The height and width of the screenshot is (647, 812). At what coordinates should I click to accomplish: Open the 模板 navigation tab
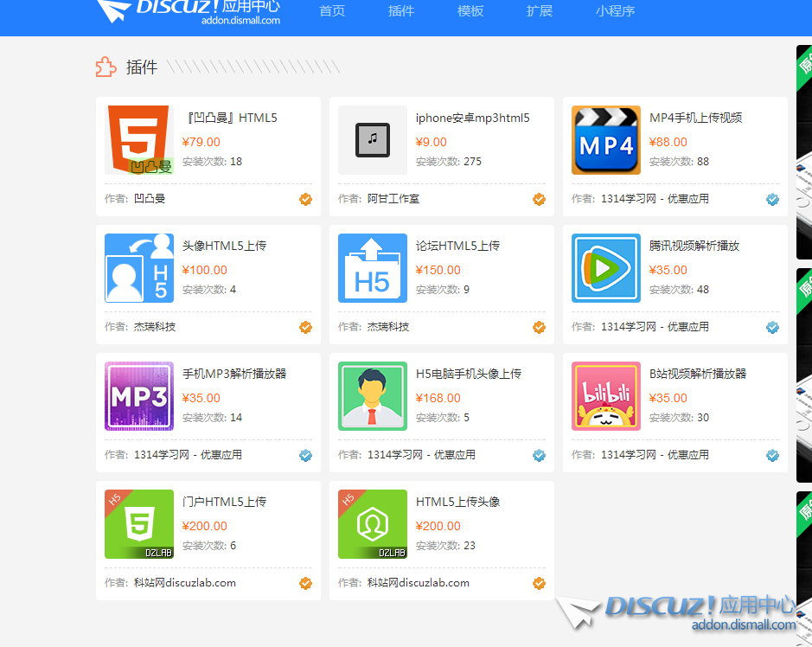pyautogui.click(x=470, y=11)
